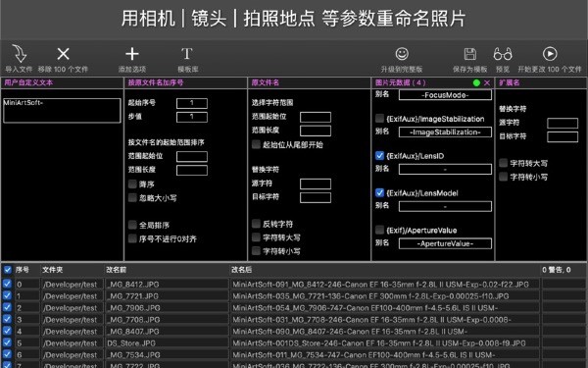Screen dimensions: 588x368
Task: Click 保存为模板 floppy disk icon
Action: point(469,54)
